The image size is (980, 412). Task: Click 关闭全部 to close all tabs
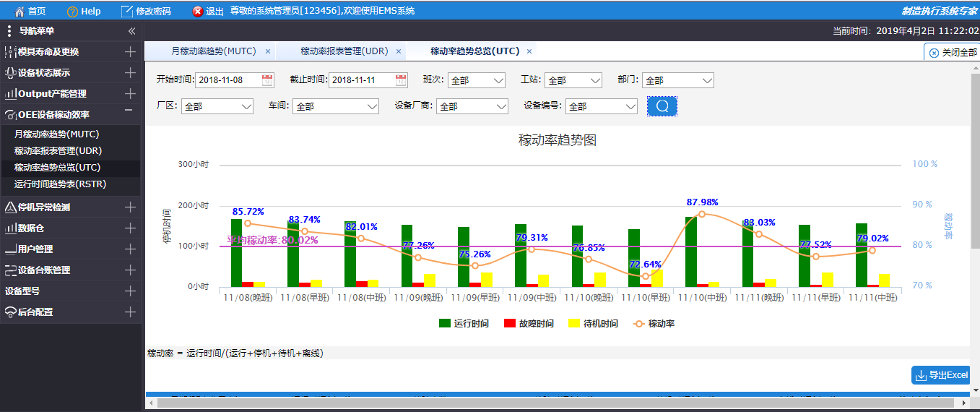pyautogui.click(x=953, y=53)
